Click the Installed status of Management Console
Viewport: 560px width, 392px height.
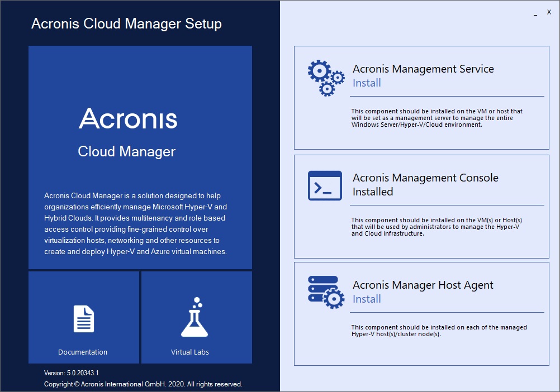tap(373, 192)
